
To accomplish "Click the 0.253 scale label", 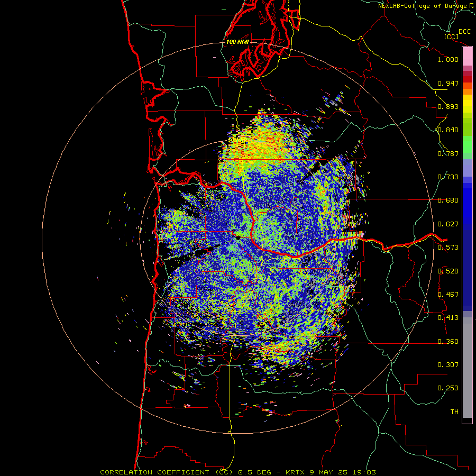I will pyautogui.click(x=448, y=388).
